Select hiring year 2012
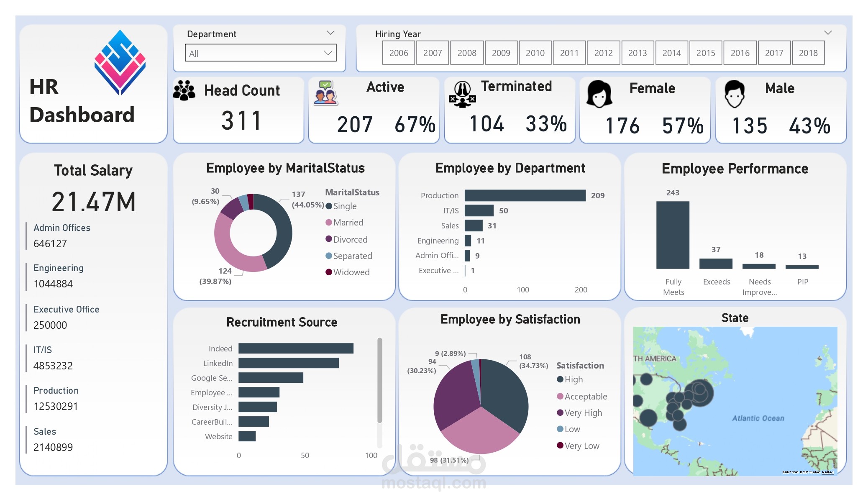The height and width of the screenshot is (502, 868). click(603, 53)
